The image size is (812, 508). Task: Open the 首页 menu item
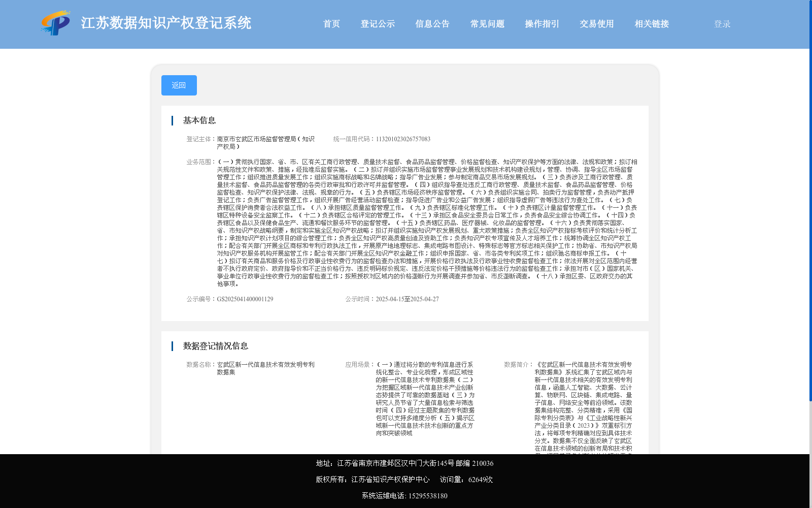[x=331, y=24]
